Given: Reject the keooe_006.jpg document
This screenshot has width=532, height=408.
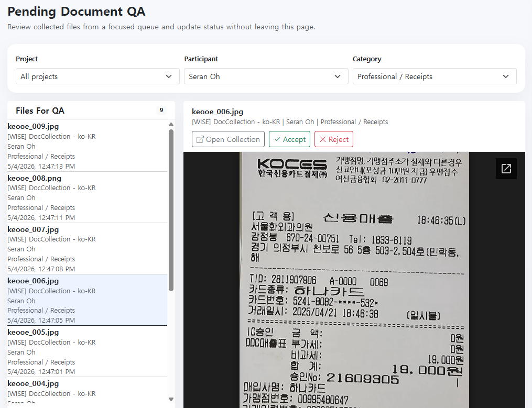Looking at the screenshot, I should tap(334, 139).
